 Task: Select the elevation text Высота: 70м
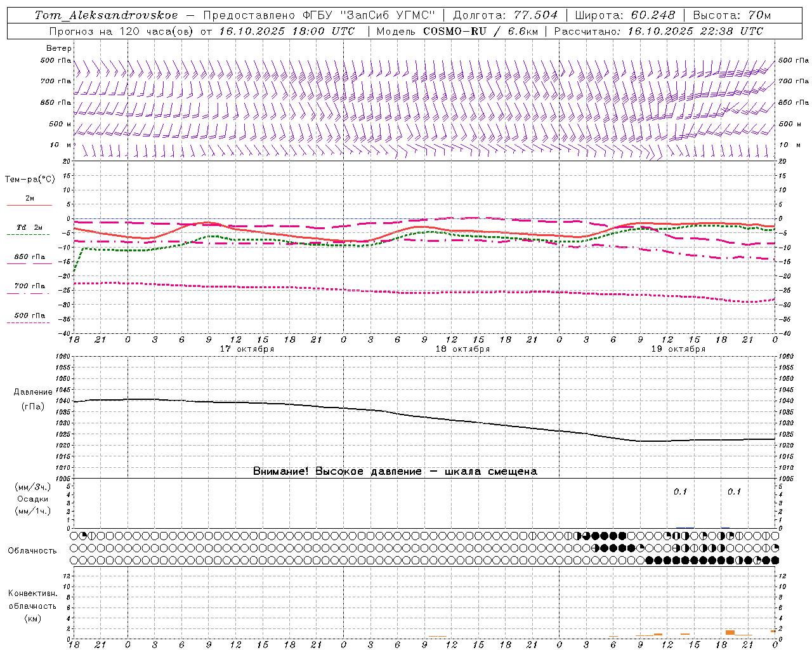732,15
